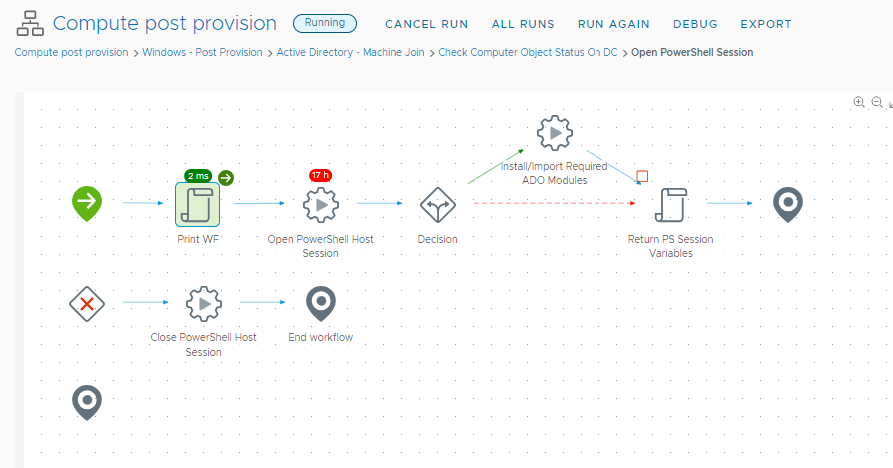Click the Decision label
The height and width of the screenshot is (468, 893).
click(x=437, y=239)
